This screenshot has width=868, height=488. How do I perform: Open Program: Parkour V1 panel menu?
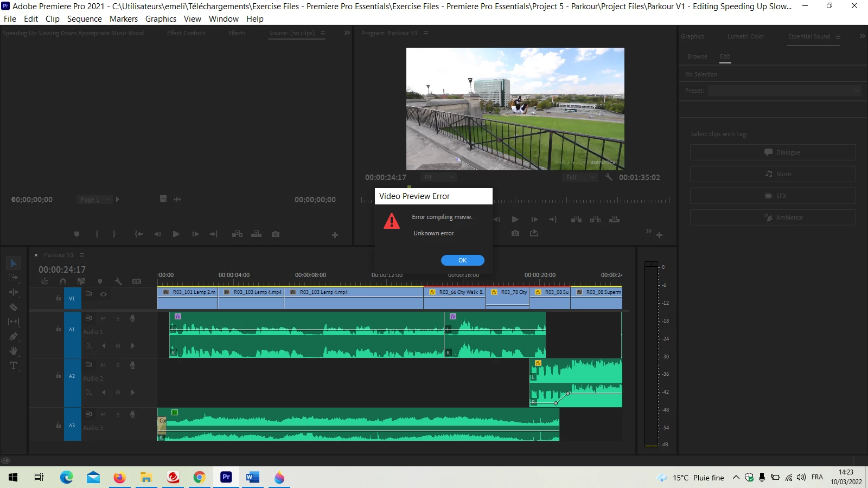click(426, 33)
